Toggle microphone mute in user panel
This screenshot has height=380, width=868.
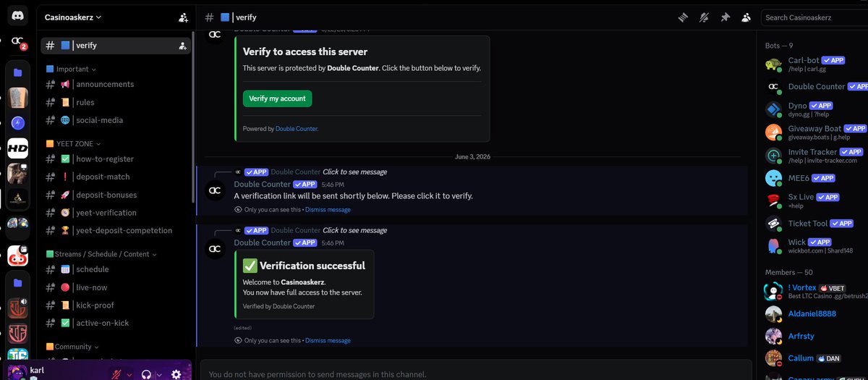click(116, 374)
